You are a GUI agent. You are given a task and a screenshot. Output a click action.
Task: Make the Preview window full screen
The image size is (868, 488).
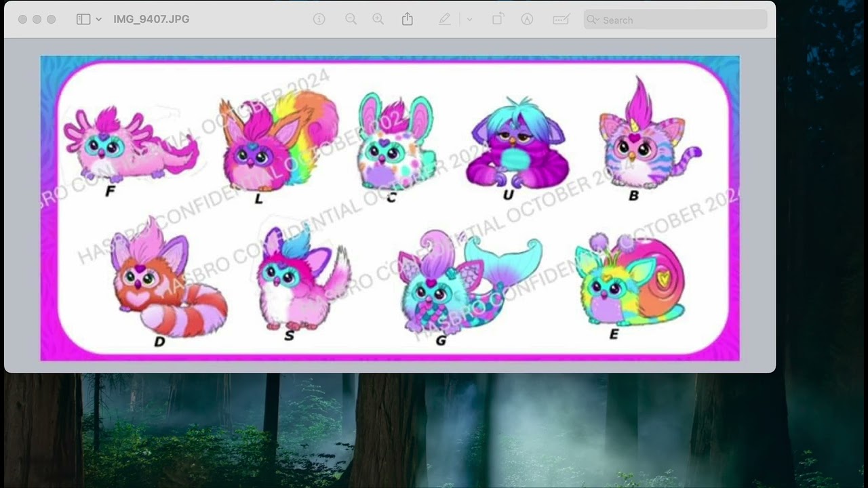(51, 20)
